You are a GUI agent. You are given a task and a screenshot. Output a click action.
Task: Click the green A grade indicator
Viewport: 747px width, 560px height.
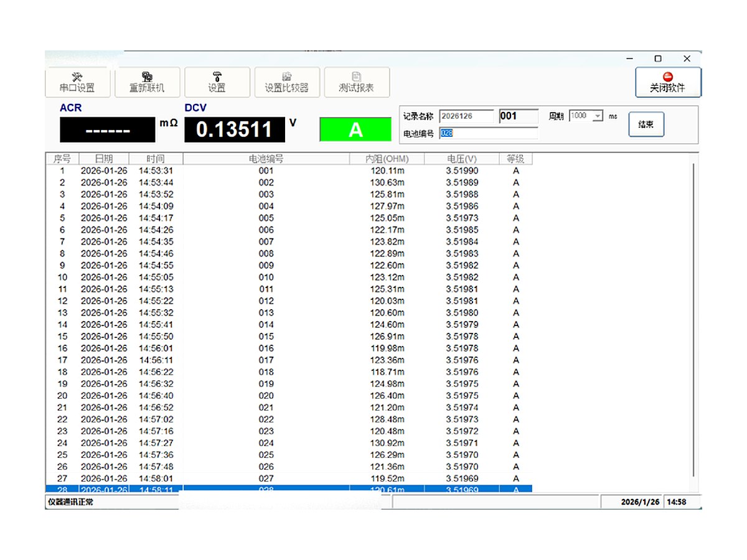(355, 129)
